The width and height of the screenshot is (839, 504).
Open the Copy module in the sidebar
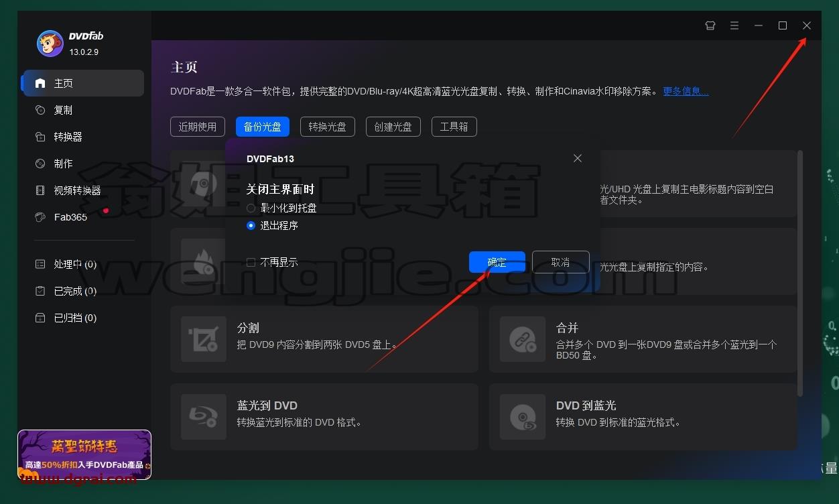pyautogui.click(x=83, y=110)
